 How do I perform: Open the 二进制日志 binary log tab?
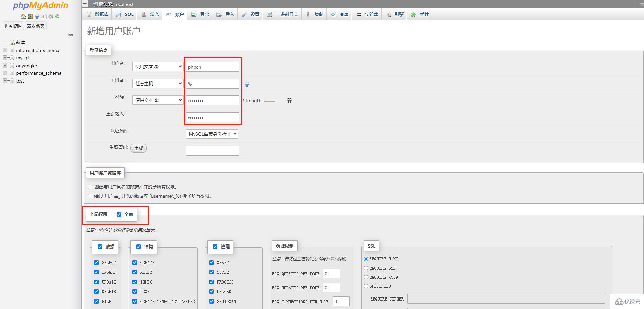click(282, 14)
